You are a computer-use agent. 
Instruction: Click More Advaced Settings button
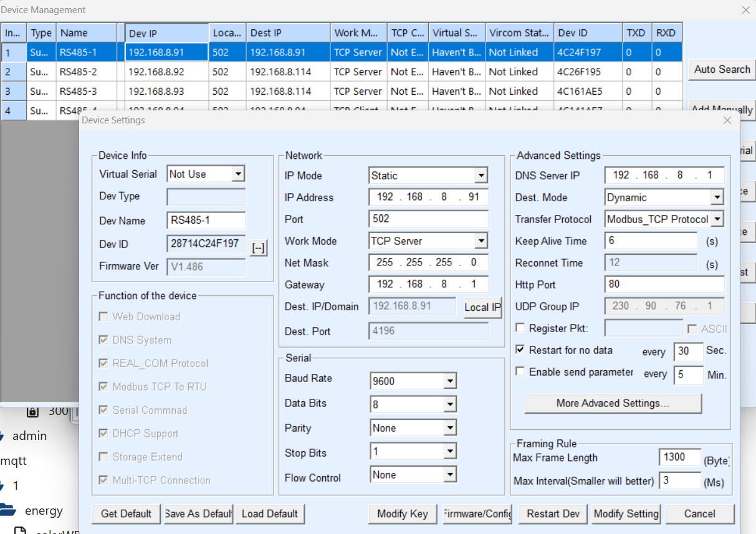613,403
